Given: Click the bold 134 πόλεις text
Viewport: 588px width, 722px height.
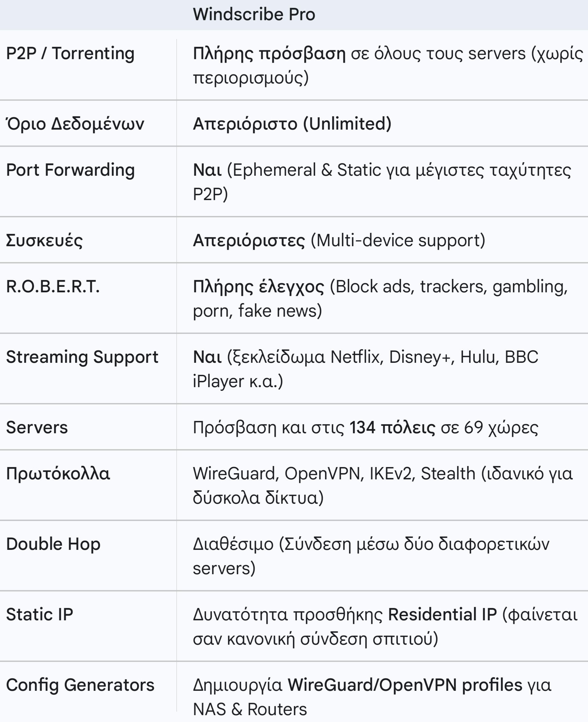Looking at the screenshot, I should coord(392,427).
